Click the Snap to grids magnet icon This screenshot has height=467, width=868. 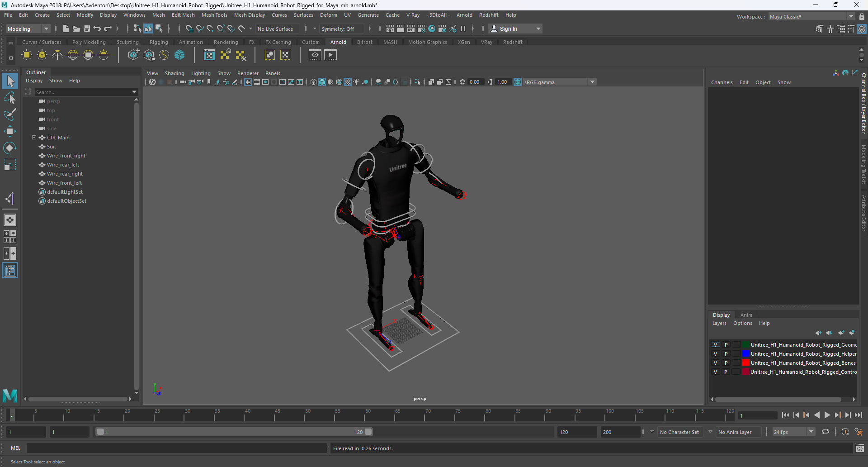[x=189, y=29]
